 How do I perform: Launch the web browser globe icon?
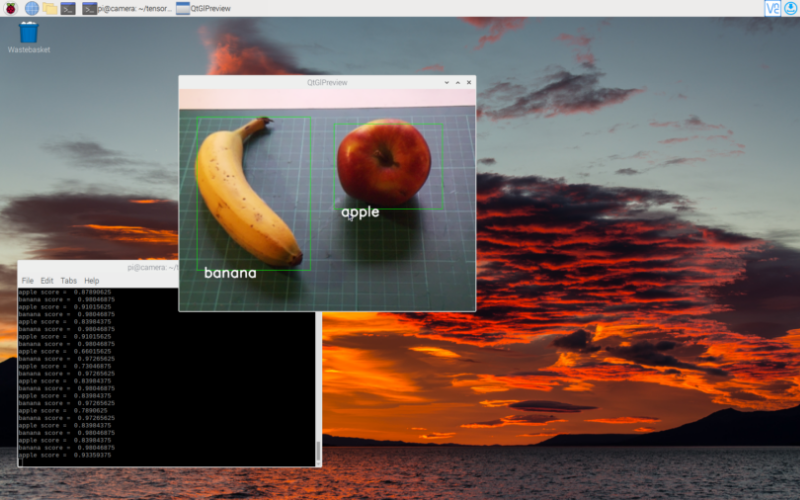[32, 8]
